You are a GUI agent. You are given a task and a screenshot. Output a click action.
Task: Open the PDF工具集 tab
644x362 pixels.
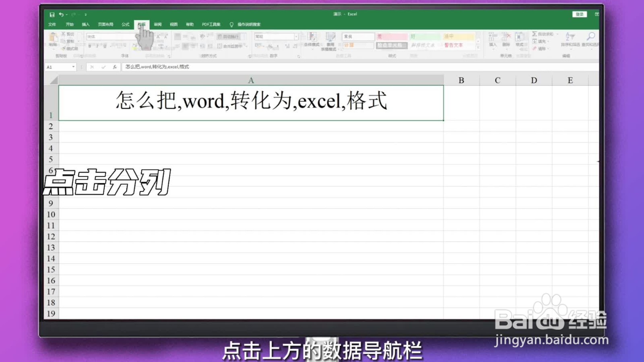(x=211, y=25)
